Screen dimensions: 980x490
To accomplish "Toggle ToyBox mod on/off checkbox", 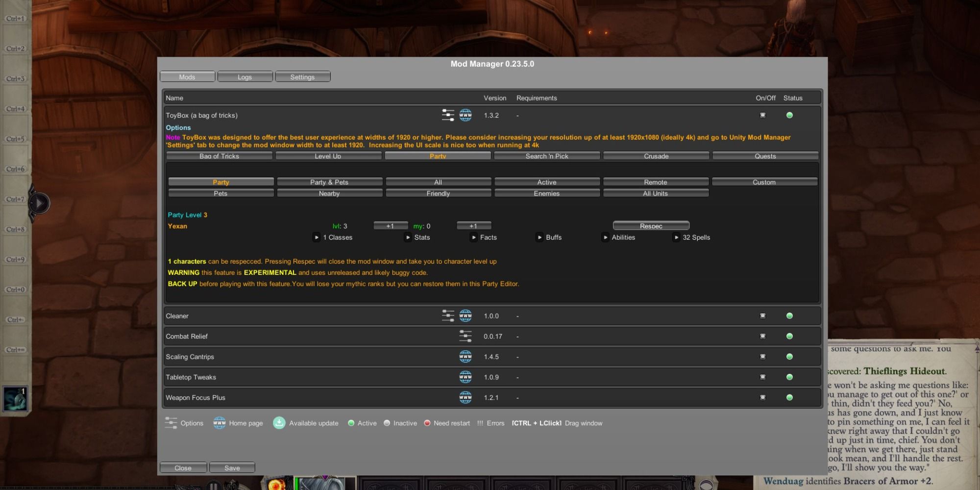I will click(x=762, y=115).
